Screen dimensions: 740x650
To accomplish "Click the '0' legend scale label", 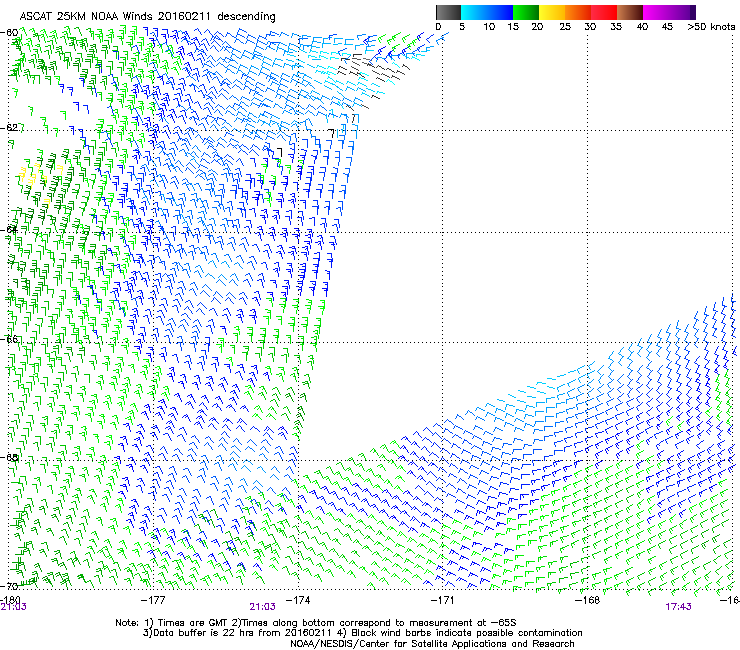I will [438, 27].
